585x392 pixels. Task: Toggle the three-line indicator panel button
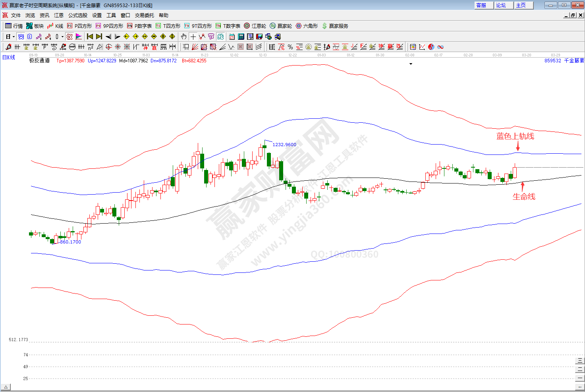(580, 361)
